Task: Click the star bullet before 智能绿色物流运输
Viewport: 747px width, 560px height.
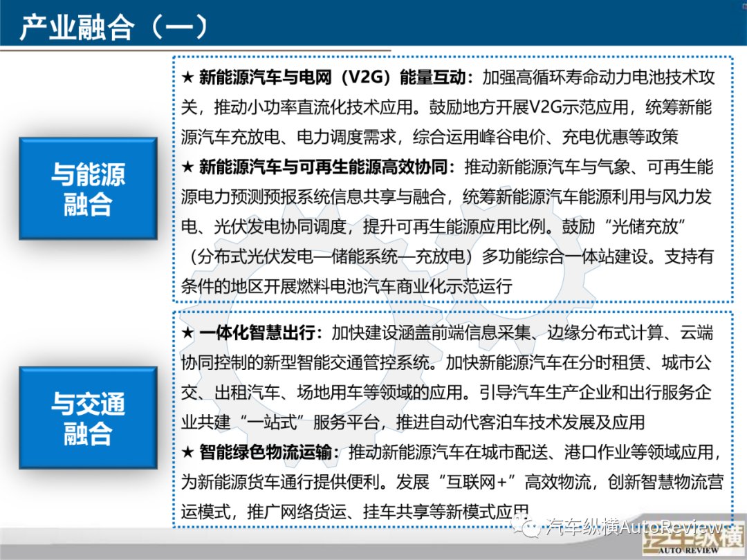Action: (187, 452)
